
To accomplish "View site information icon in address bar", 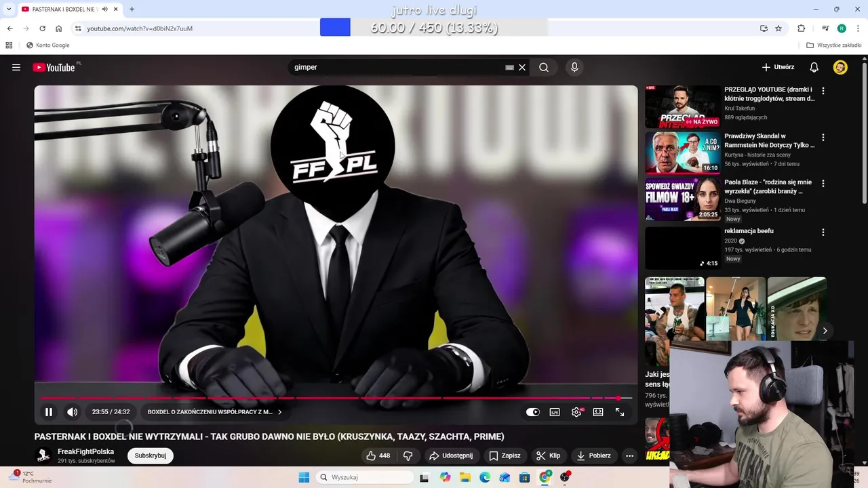I will pyautogui.click(x=78, y=28).
